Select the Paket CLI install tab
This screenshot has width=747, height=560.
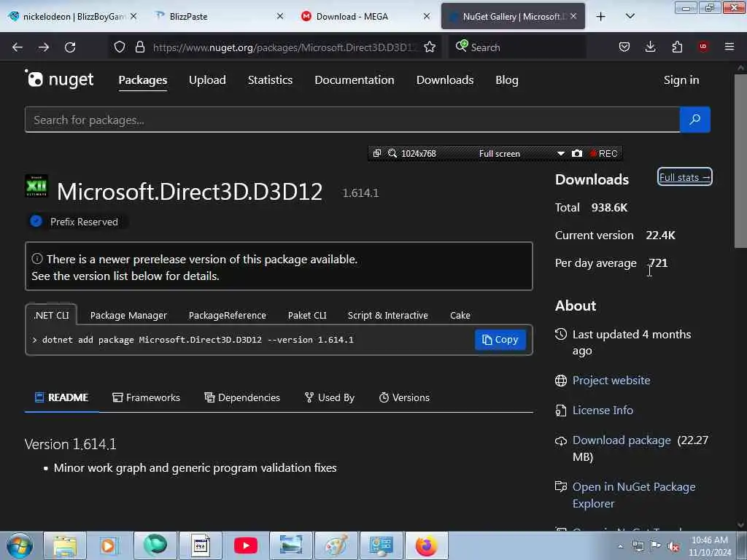click(x=307, y=315)
